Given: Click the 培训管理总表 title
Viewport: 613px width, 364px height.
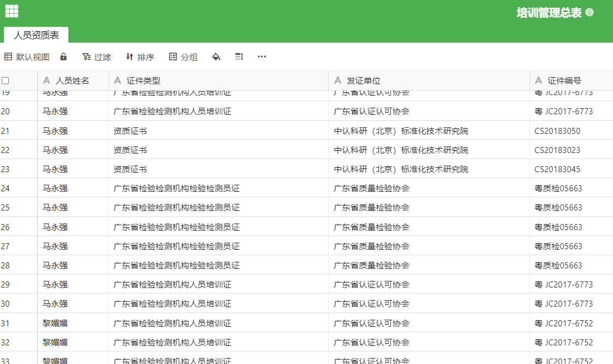Looking at the screenshot, I should click(548, 13).
